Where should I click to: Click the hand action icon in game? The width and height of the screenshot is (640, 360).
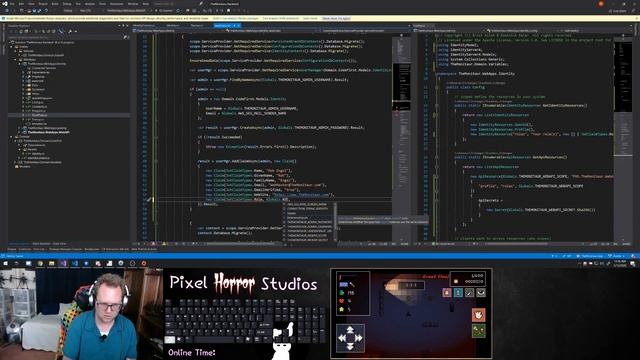[478, 315]
